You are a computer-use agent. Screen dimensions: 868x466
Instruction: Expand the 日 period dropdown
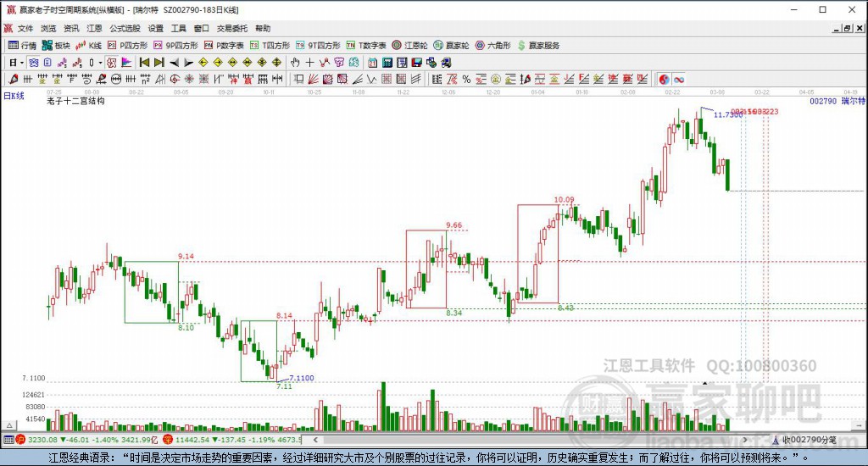click(x=21, y=63)
